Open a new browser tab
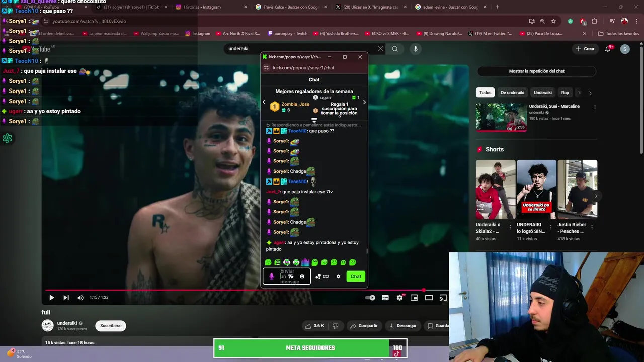Viewport: 644px width, 362px height. 497,7
